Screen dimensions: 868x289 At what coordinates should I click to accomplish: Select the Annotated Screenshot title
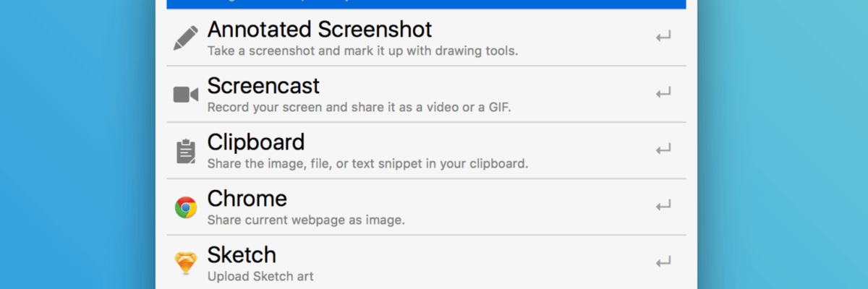point(319,30)
